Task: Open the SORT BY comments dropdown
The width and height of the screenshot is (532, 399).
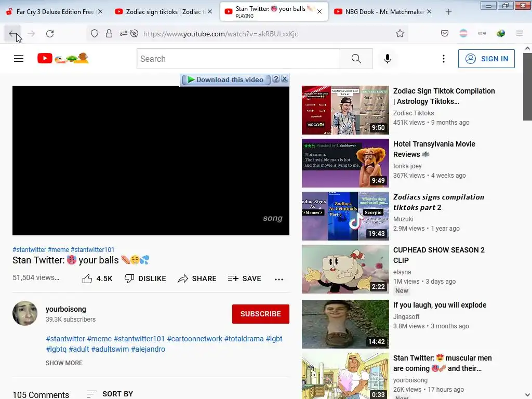Action: coord(110,394)
